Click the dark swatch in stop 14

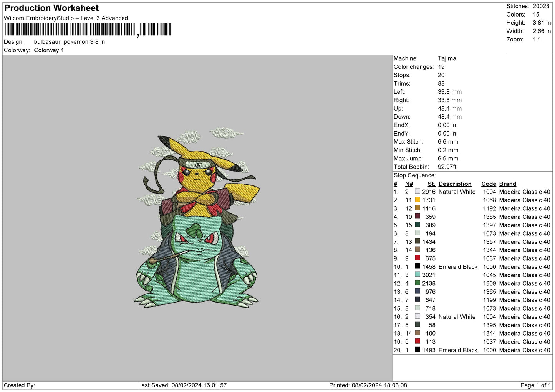pos(417,299)
